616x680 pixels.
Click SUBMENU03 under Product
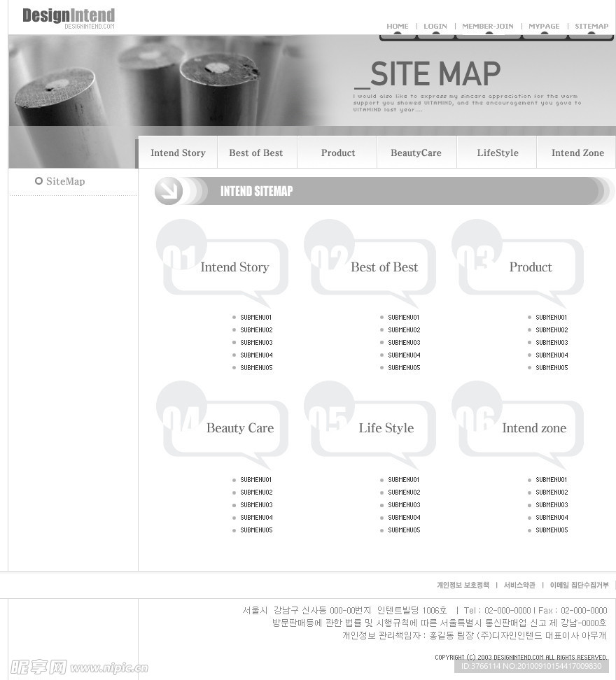point(552,343)
